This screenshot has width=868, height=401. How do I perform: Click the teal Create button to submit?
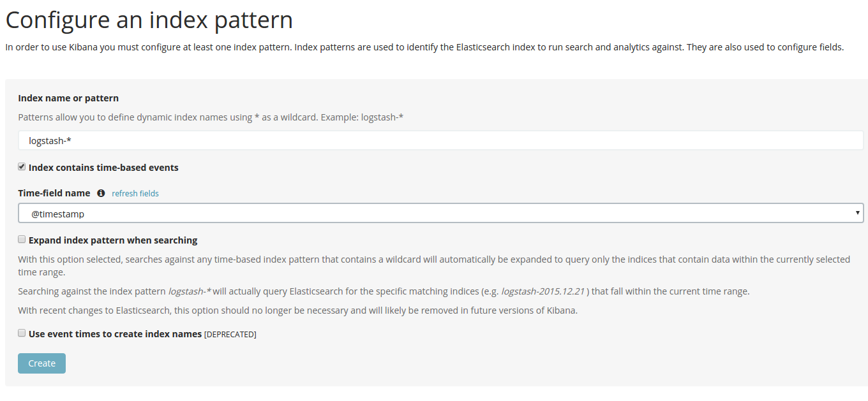pyautogui.click(x=41, y=363)
